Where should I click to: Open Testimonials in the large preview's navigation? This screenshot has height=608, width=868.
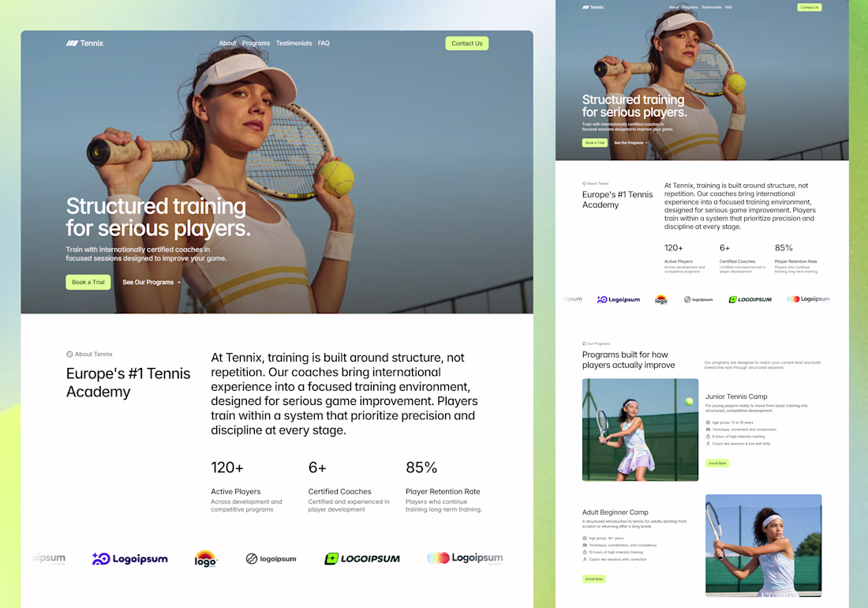click(x=294, y=43)
